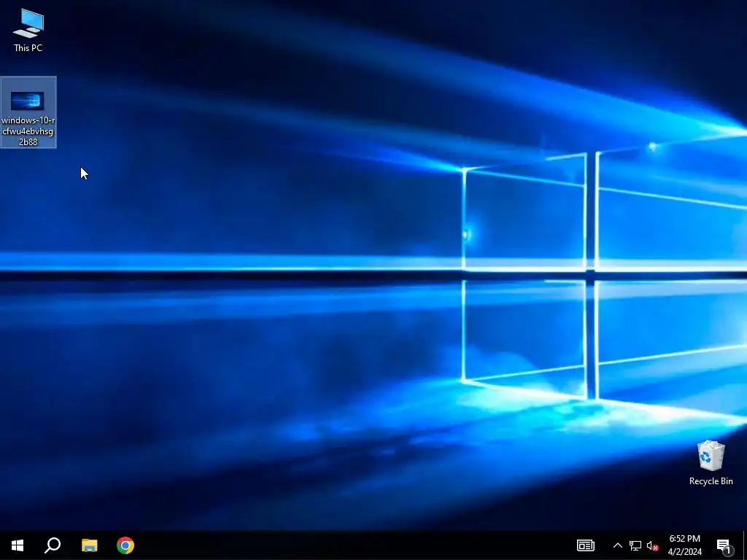747x560 pixels.
Task: Open the clock showing 6:52 PM
Action: point(684,545)
